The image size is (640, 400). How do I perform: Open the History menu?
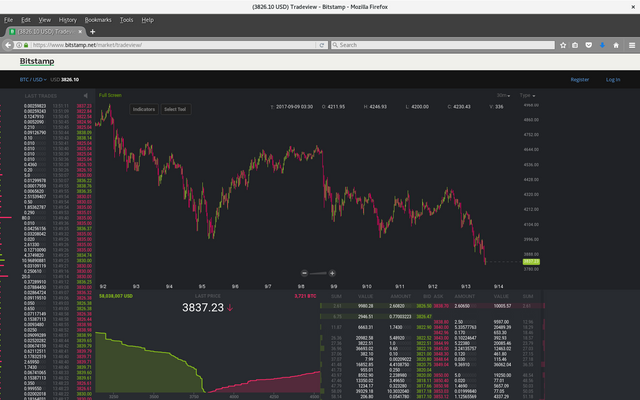pyautogui.click(x=67, y=20)
